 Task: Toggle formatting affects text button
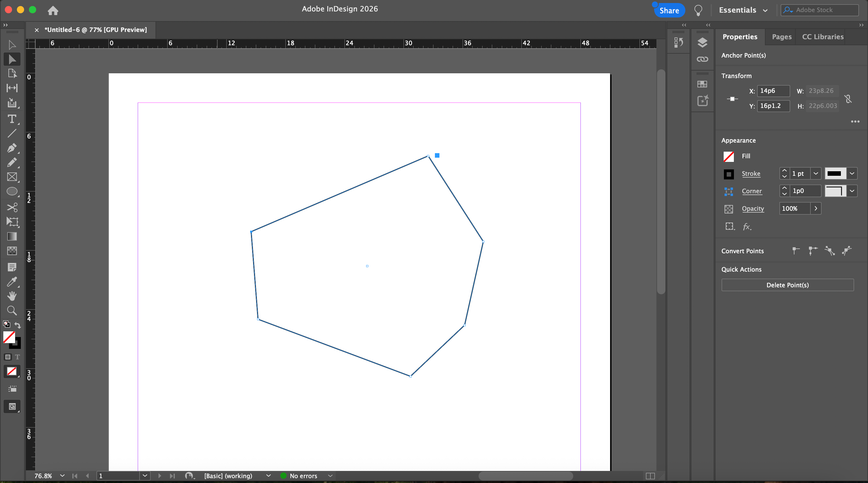coord(17,357)
